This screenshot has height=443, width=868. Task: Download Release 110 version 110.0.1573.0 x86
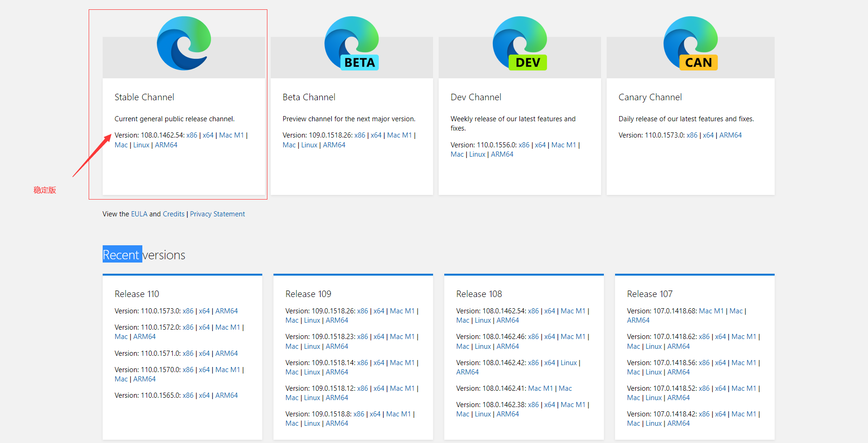(188, 311)
